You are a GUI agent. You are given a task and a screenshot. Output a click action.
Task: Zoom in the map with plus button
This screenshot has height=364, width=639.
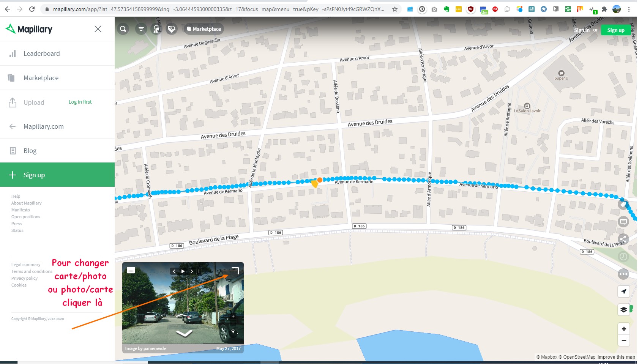[x=623, y=329]
